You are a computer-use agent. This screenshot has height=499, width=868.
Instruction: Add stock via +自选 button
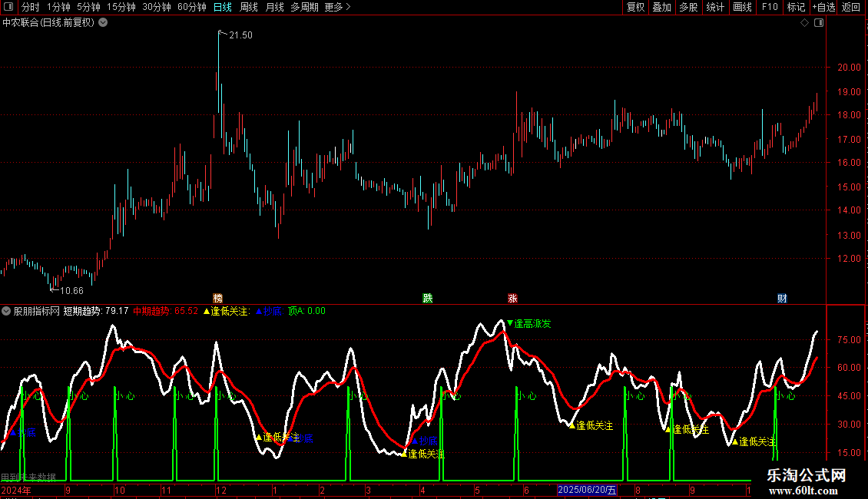click(x=823, y=7)
